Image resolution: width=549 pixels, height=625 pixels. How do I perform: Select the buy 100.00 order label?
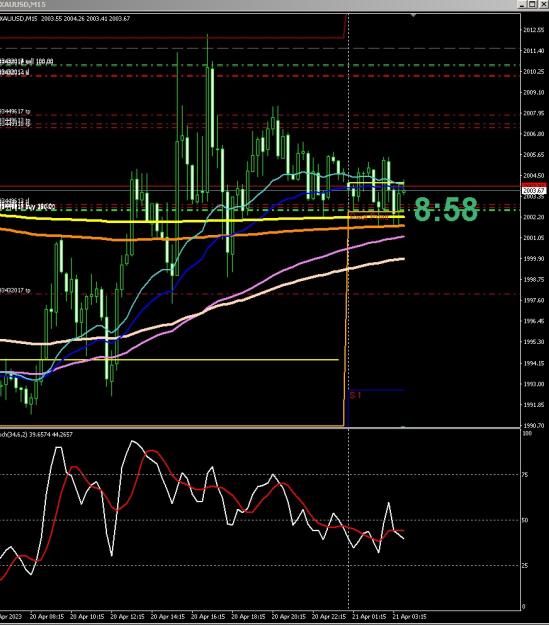[x=28, y=206]
